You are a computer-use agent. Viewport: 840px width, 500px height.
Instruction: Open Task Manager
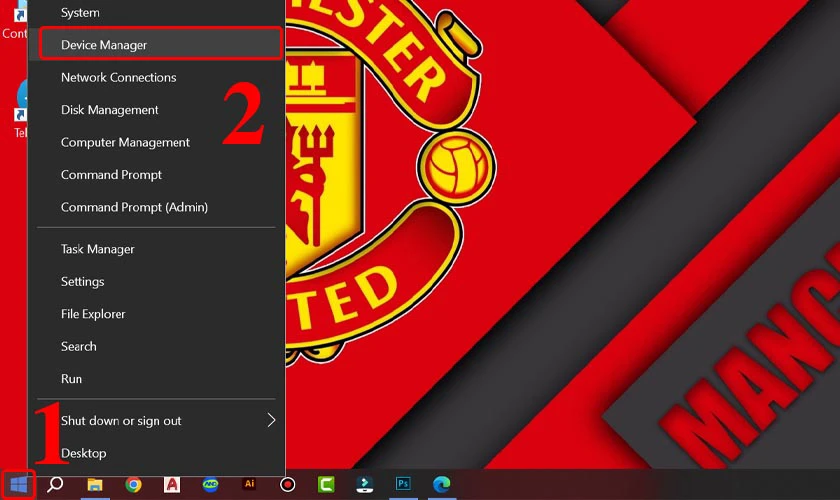click(x=156, y=249)
